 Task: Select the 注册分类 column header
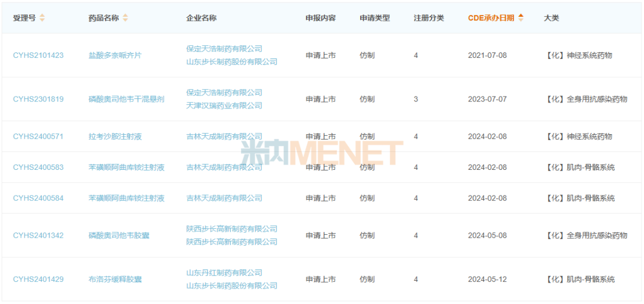click(x=429, y=18)
